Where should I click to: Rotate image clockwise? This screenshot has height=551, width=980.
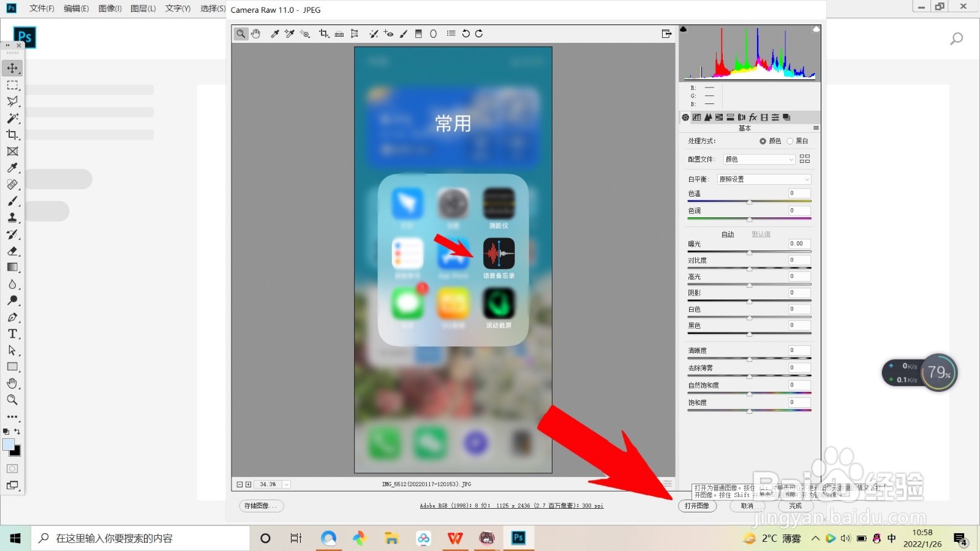coord(479,34)
